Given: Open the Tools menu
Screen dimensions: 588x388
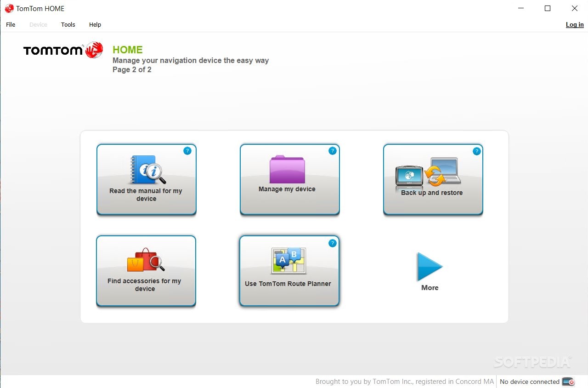Looking at the screenshot, I should (x=68, y=24).
